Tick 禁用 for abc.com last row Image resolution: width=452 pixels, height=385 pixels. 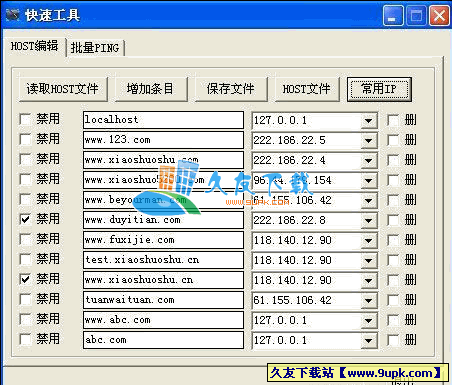click(25, 339)
